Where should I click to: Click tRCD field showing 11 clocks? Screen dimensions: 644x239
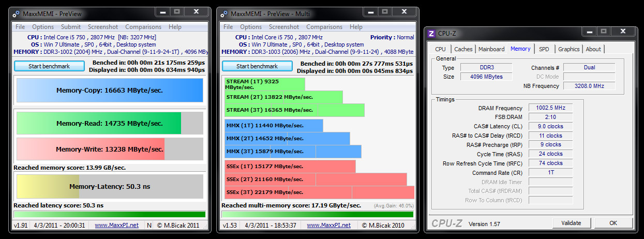(551, 136)
